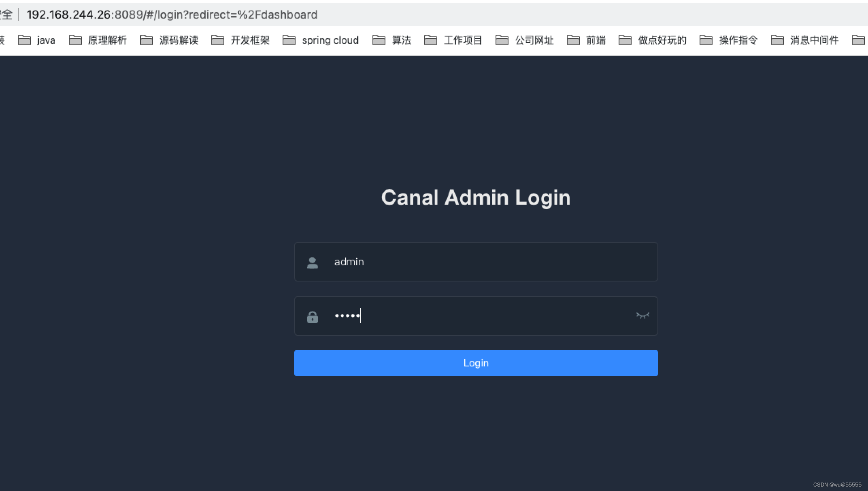Toggle password visibility eye icon
Image resolution: width=868 pixels, height=491 pixels.
(x=642, y=315)
